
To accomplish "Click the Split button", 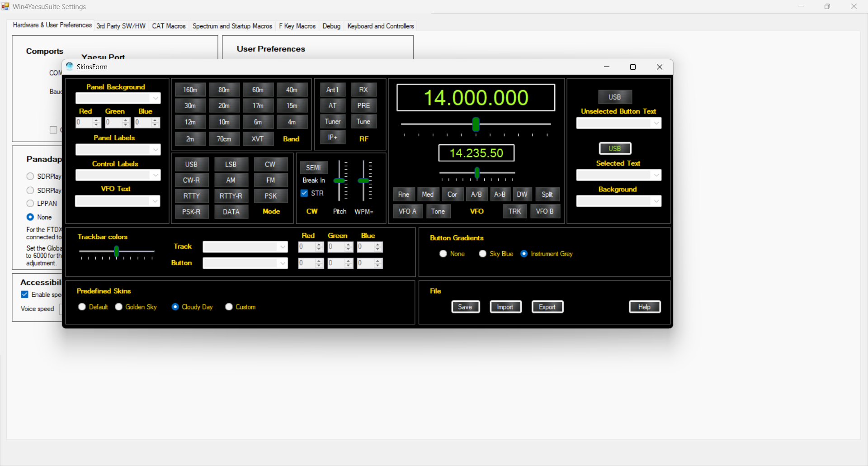I will pos(547,194).
